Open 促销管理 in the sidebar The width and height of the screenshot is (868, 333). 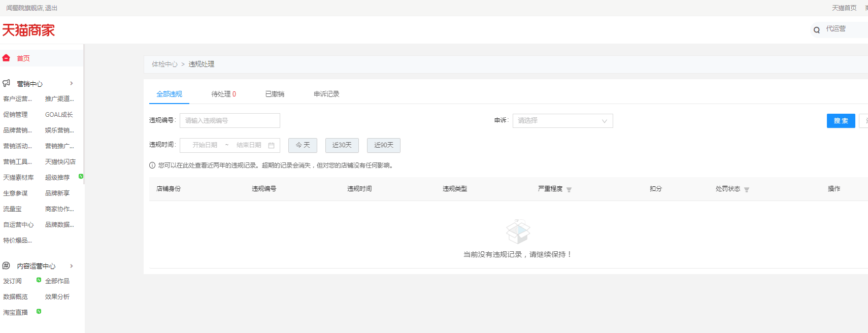(15, 115)
